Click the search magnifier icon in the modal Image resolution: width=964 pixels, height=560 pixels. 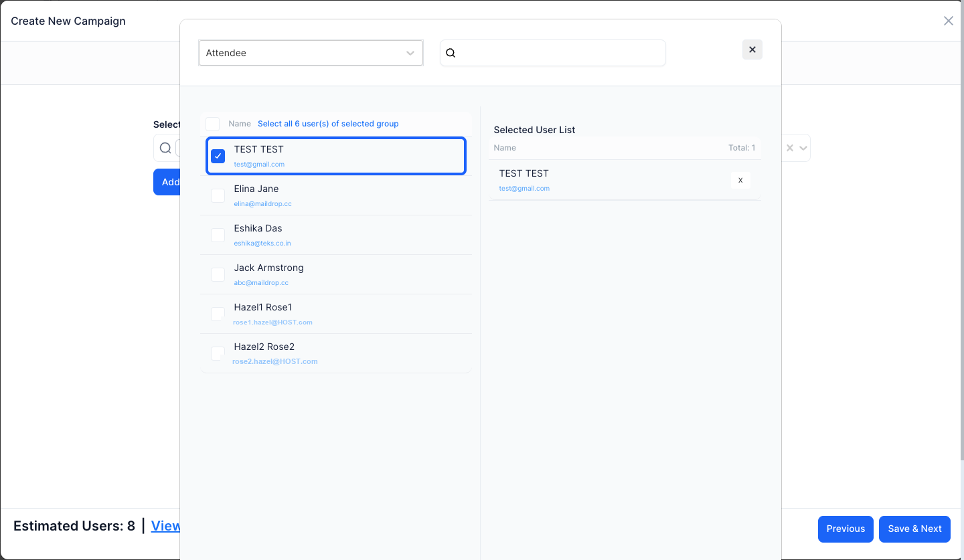(x=451, y=53)
